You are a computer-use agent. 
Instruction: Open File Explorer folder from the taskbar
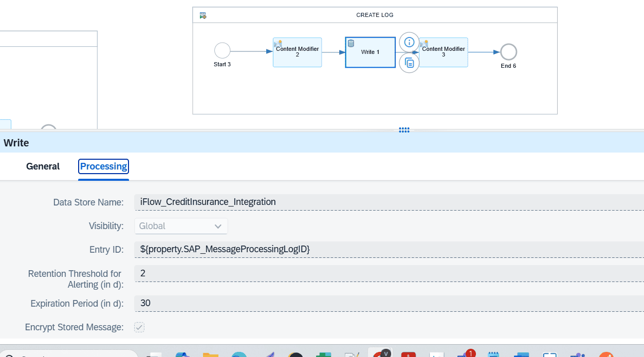coord(211,353)
